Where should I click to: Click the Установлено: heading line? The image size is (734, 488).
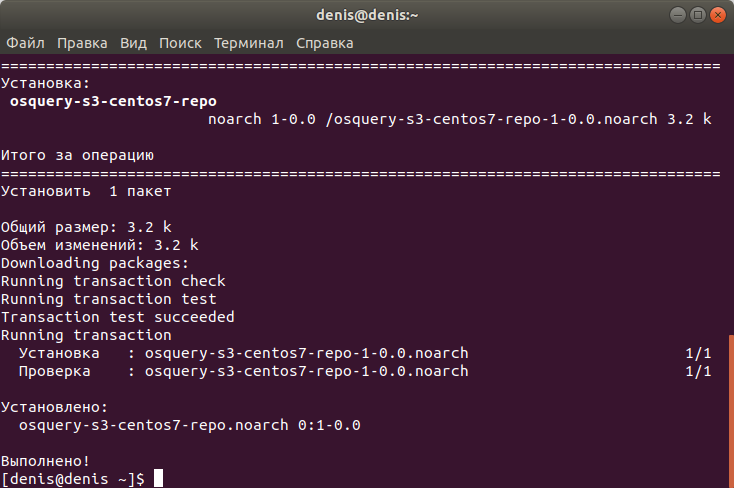point(54,407)
